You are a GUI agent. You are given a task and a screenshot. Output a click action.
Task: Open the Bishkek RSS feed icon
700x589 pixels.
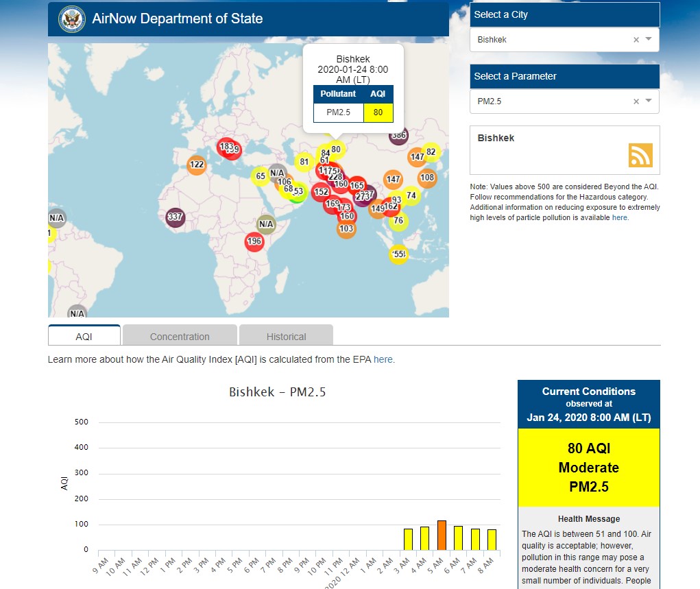(640, 155)
